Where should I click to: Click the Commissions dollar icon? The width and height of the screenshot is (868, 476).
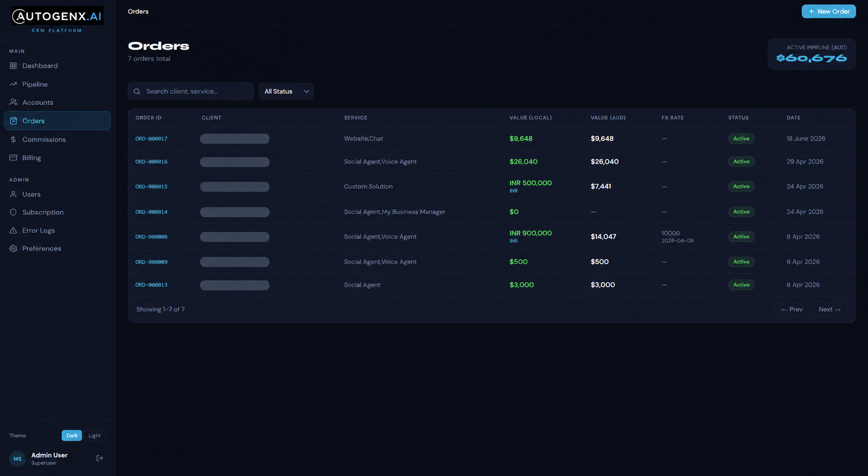[13, 140]
